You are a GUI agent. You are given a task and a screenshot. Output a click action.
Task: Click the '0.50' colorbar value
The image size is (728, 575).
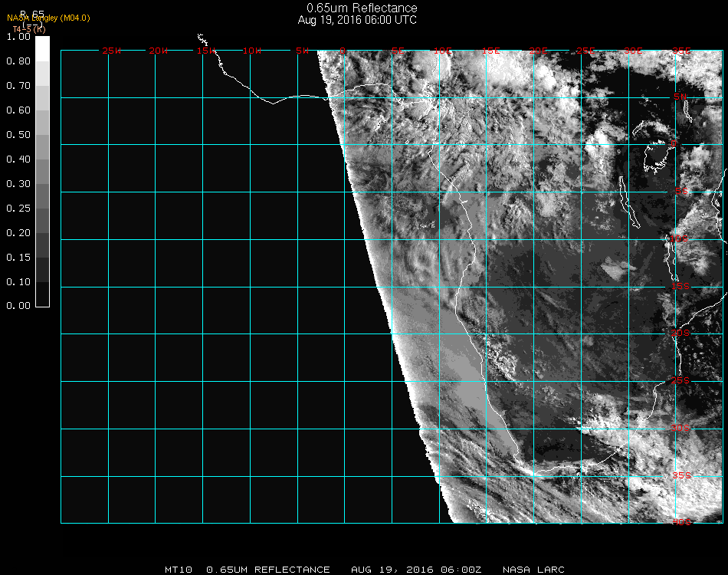pos(18,135)
